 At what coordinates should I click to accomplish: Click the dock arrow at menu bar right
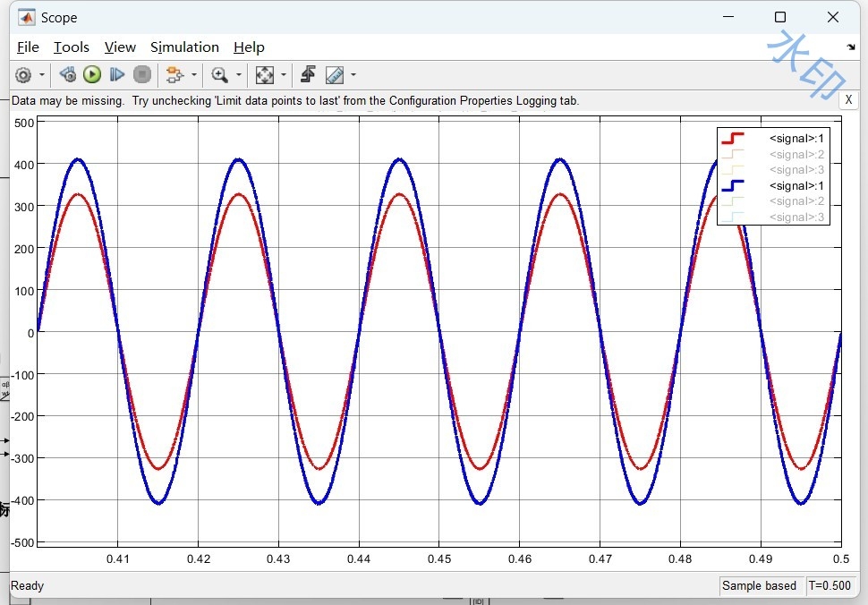[851, 47]
